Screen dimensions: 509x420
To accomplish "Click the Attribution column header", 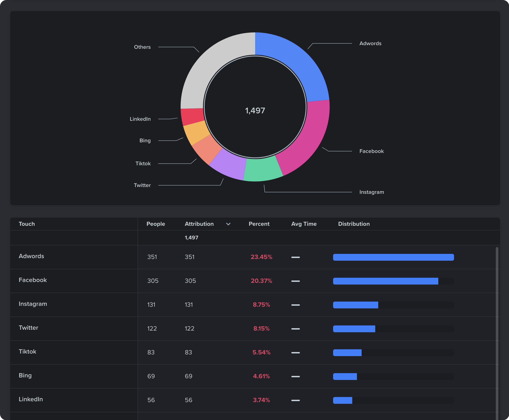I will [x=199, y=224].
